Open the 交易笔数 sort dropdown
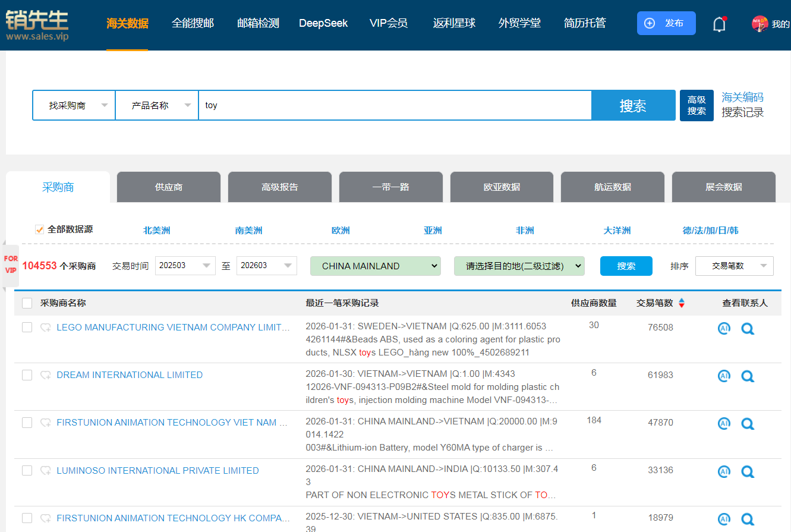This screenshot has width=791, height=532. click(x=735, y=266)
